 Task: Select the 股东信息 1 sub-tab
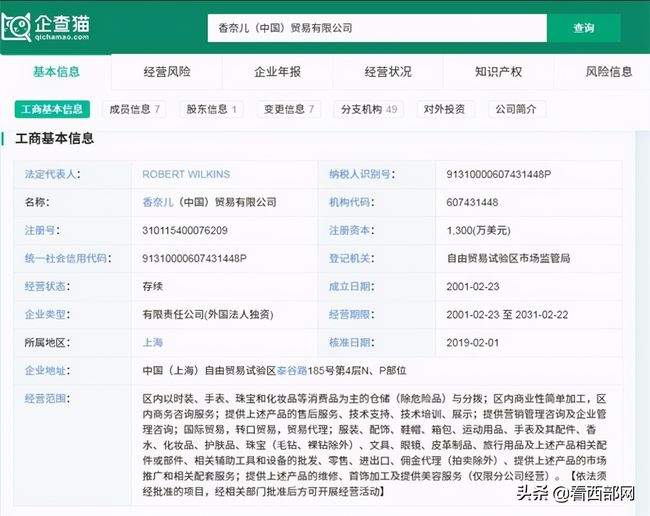tap(211, 109)
